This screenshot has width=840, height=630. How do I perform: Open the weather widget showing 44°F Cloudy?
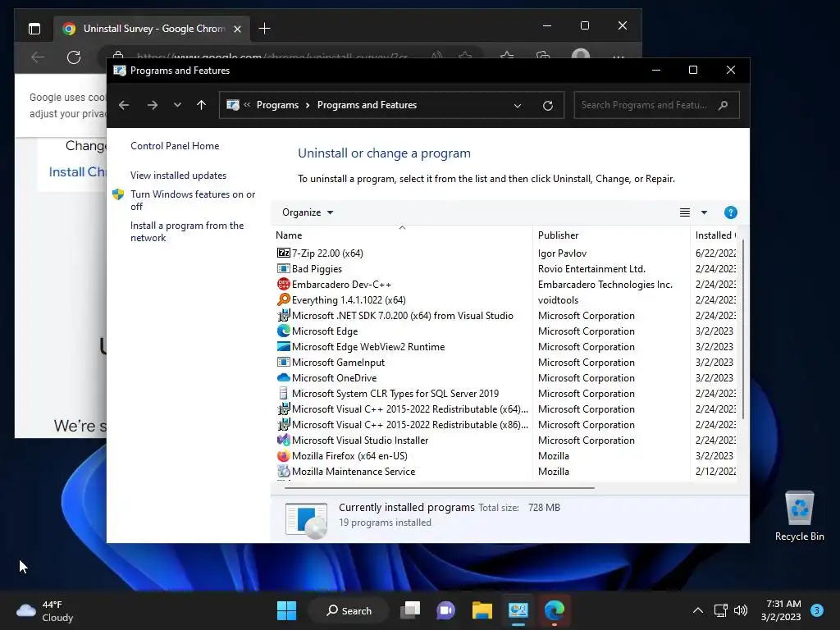[x=45, y=610]
